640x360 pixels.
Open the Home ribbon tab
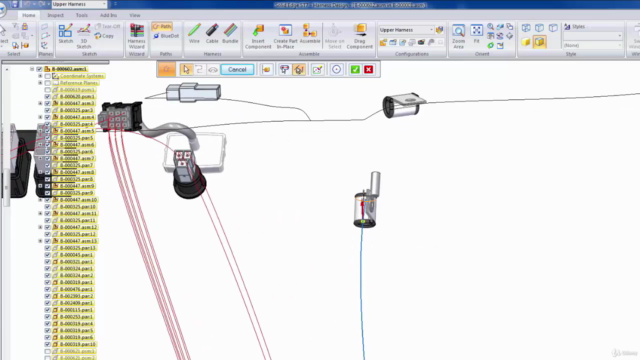(29, 15)
